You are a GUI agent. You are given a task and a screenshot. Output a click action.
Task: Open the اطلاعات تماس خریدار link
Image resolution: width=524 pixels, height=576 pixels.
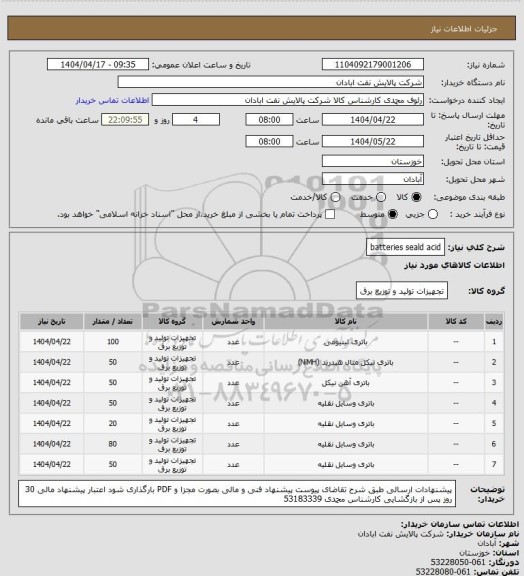(x=112, y=100)
